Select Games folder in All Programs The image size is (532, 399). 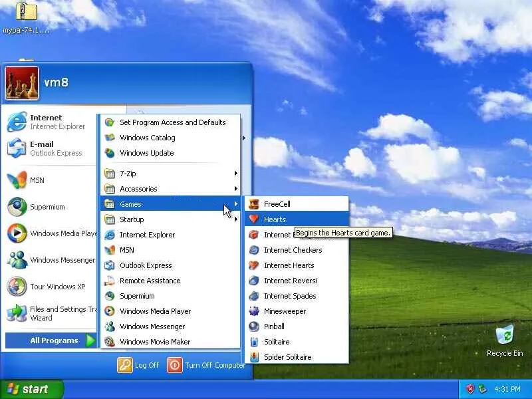pos(170,204)
